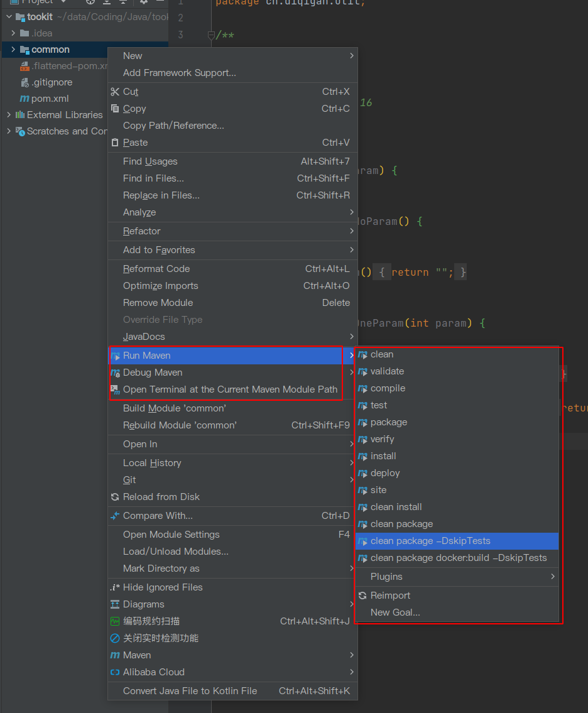Click the .gitignore file icon
This screenshot has height=713, width=588.
[x=24, y=82]
